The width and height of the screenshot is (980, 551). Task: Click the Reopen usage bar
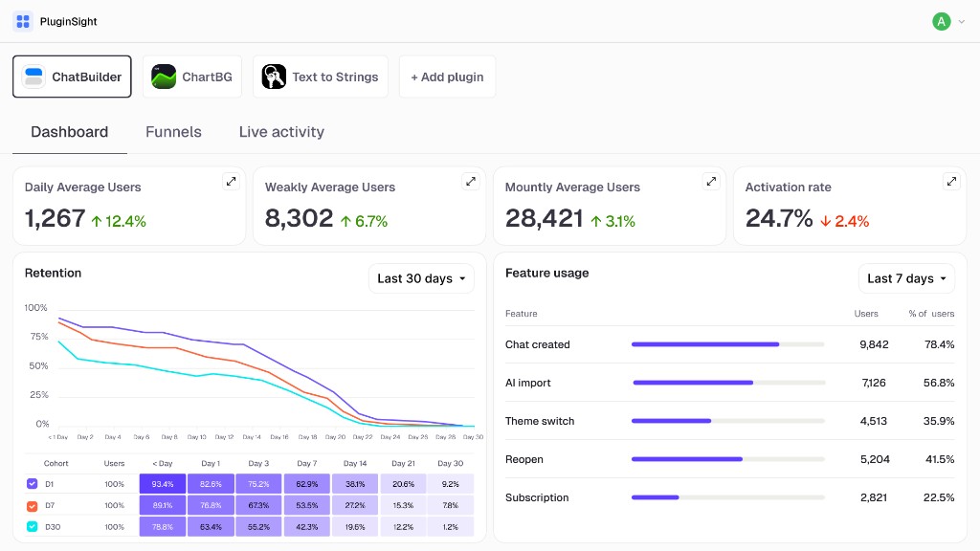(727, 459)
